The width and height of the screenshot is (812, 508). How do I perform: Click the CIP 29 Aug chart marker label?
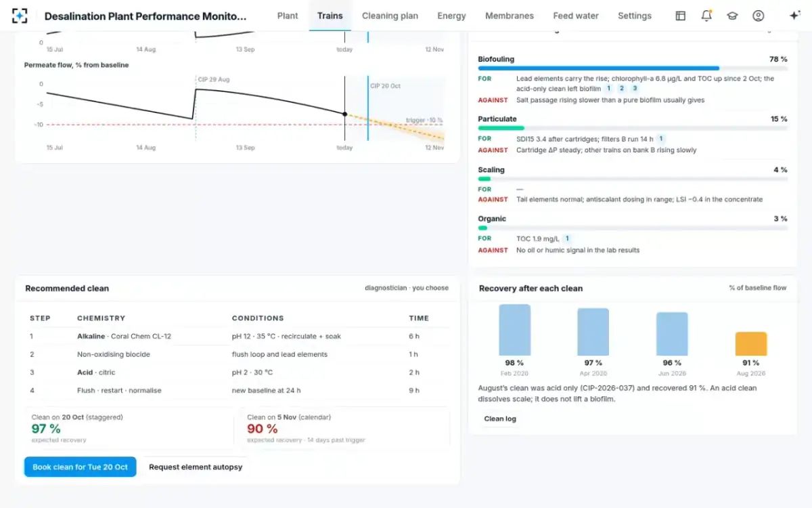(214, 79)
